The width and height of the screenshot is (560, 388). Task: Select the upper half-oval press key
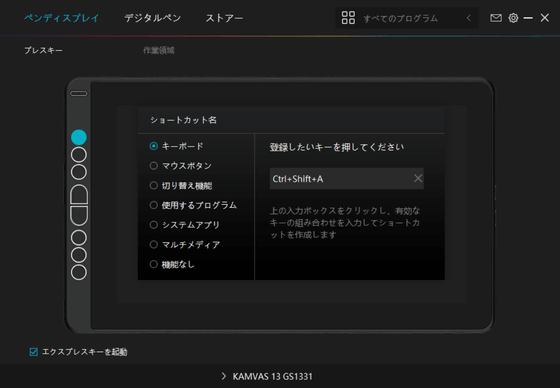(x=79, y=195)
